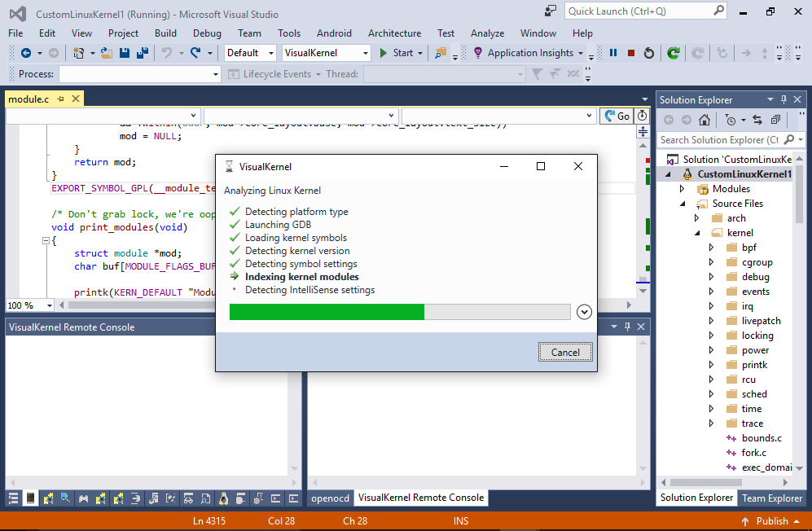The image size is (812, 531).
Task: Click the Home icon in Solution Explorer
Action: click(x=704, y=120)
